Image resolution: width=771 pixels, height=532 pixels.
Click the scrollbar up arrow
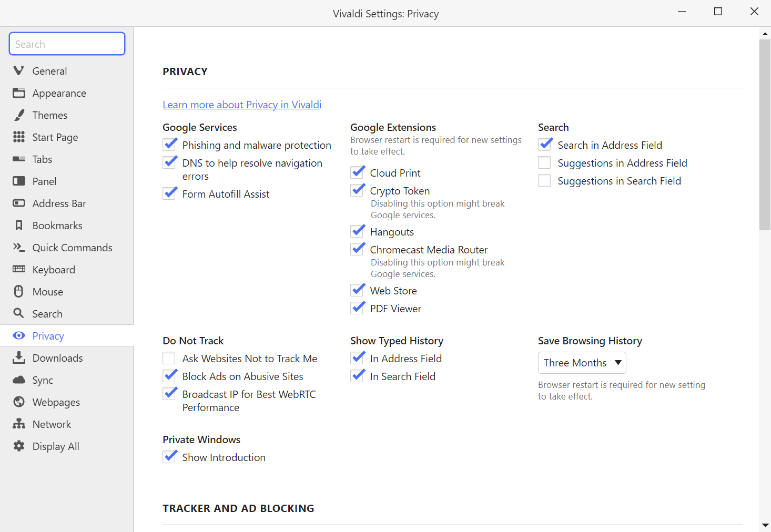tap(765, 34)
